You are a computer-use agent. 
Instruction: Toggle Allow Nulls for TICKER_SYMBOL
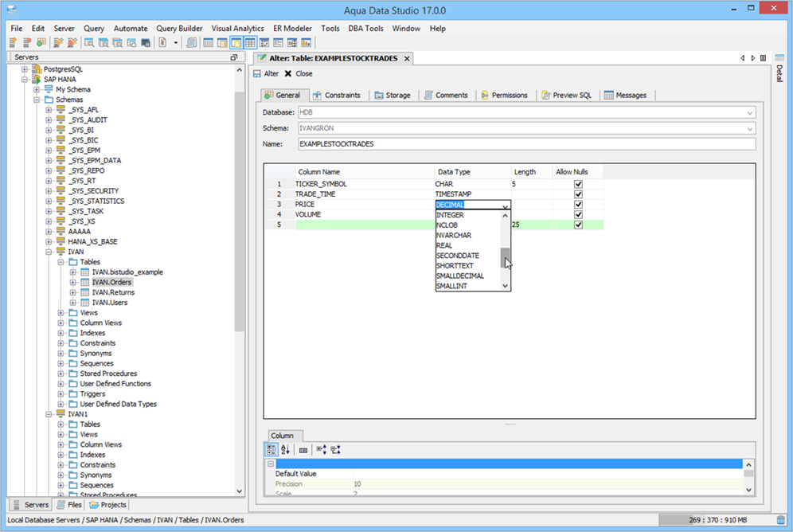pyautogui.click(x=578, y=184)
